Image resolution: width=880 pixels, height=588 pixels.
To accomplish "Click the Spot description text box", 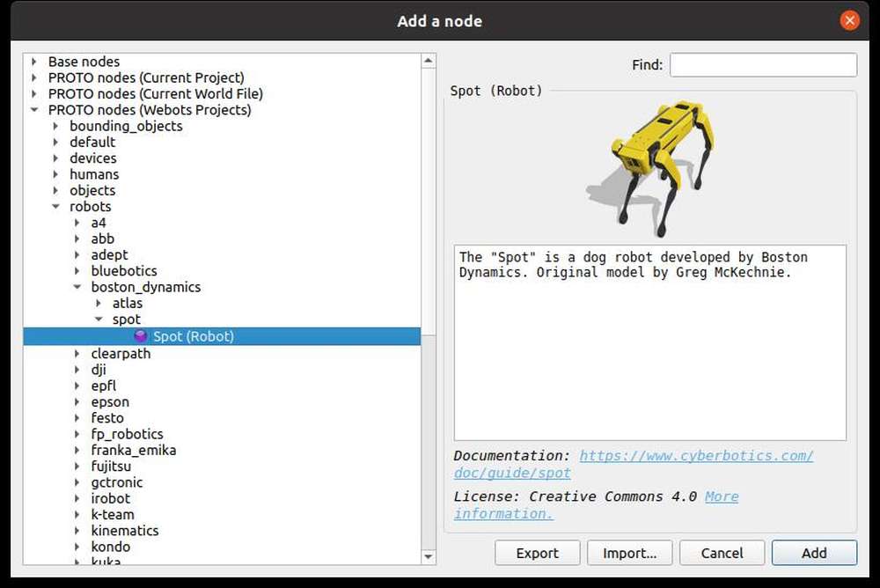I will tap(650, 342).
